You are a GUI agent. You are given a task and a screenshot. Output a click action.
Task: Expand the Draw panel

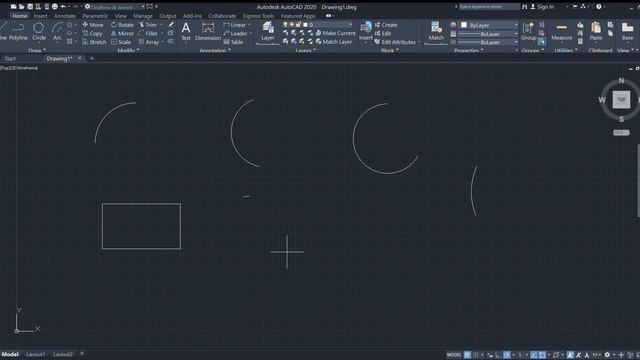point(37,50)
